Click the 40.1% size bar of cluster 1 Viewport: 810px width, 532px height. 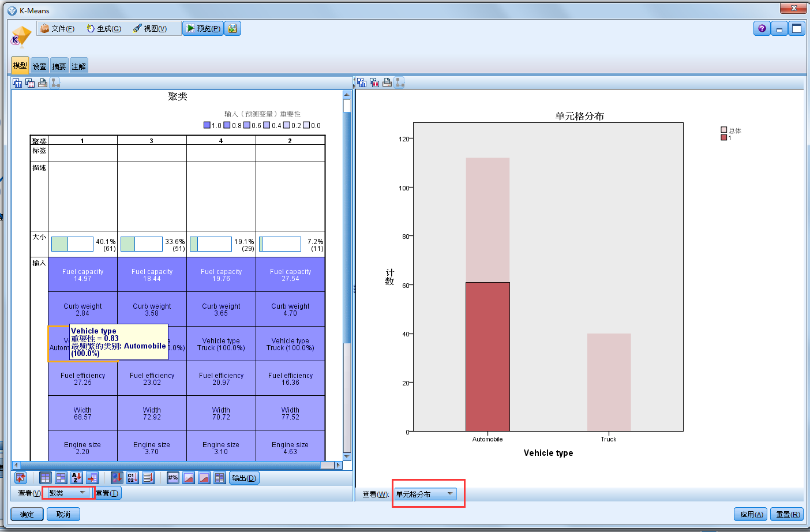[x=72, y=244]
